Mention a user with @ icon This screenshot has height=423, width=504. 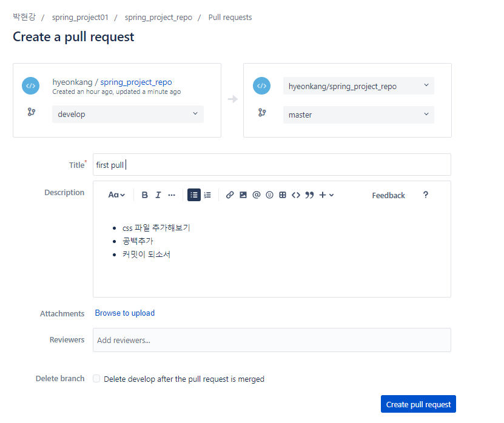[256, 195]
